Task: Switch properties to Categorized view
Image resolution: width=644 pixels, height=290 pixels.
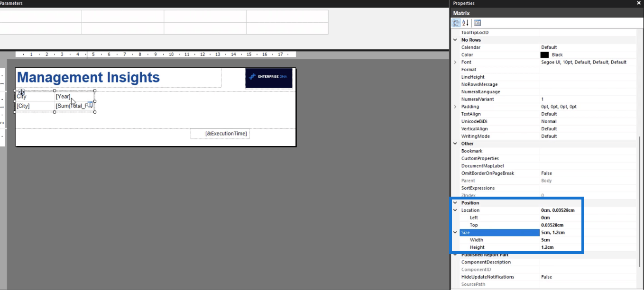Action: point(456,23)
